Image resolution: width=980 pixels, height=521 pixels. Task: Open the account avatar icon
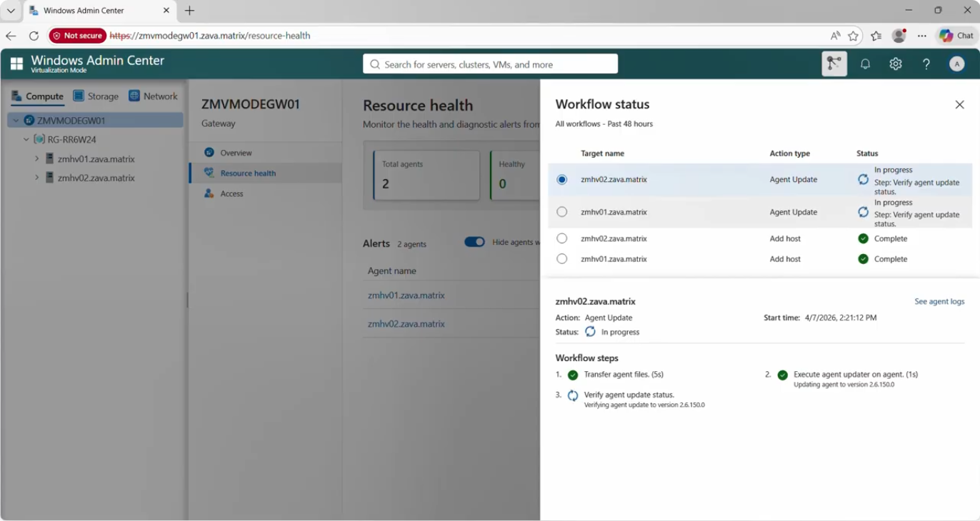pyautogui.click(x=956, y=64)
